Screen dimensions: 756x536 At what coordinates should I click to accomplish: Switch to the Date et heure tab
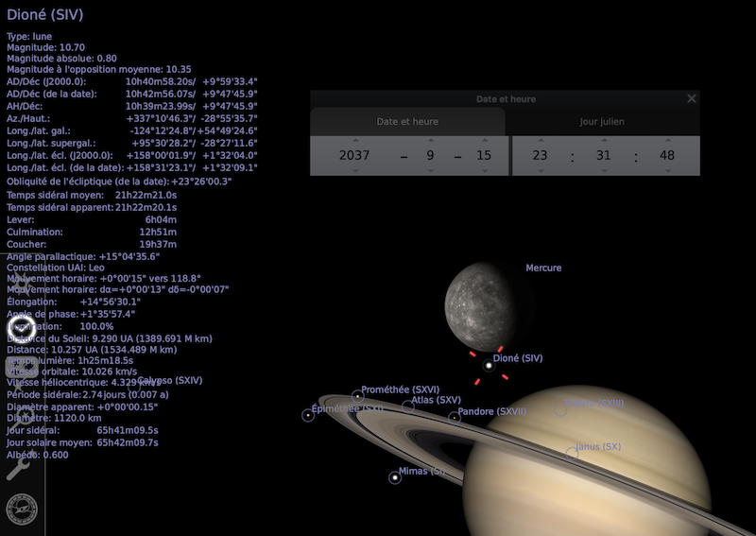tap(407, 122)
